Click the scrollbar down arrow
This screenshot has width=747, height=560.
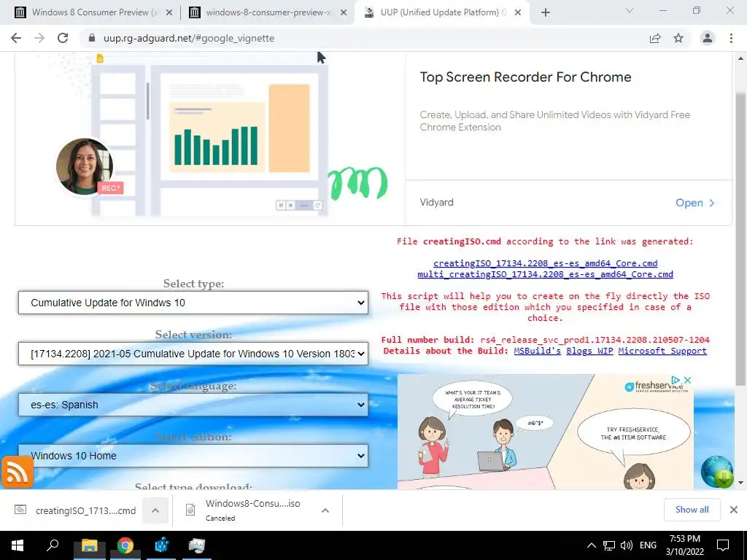point(740,483)
